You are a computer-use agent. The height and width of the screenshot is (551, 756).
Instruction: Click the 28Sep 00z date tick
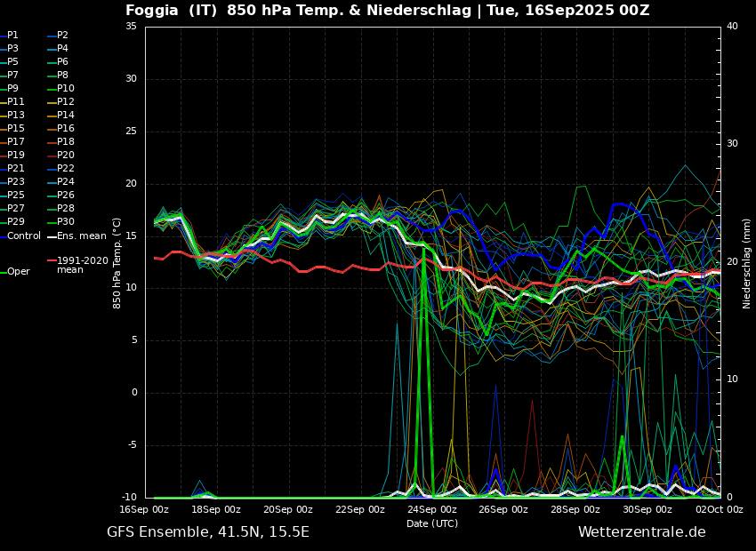tap(575, 509)
